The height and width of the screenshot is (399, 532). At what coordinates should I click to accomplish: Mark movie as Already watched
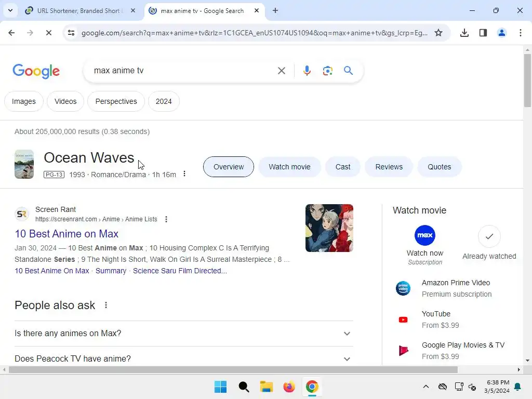489,236
